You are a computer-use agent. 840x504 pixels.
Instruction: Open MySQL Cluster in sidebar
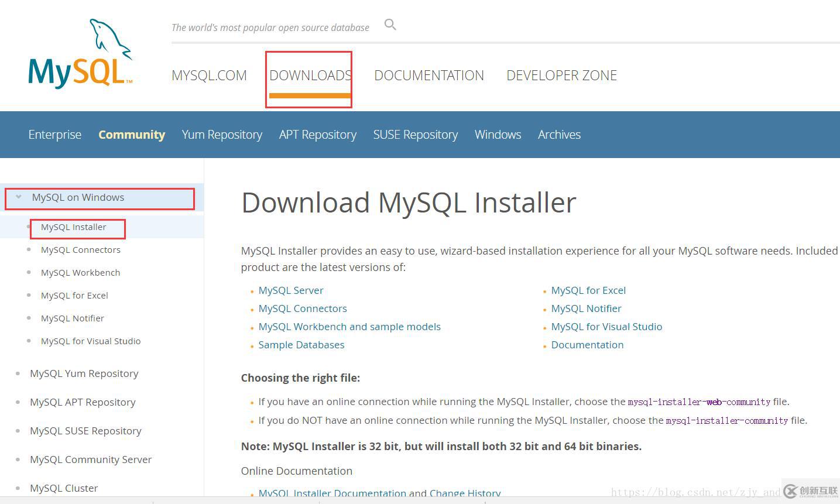point(64,488)
